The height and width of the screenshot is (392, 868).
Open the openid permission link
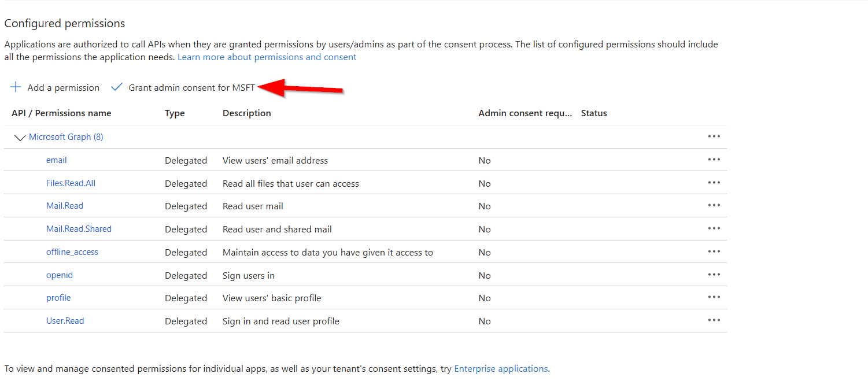[60, 275]
